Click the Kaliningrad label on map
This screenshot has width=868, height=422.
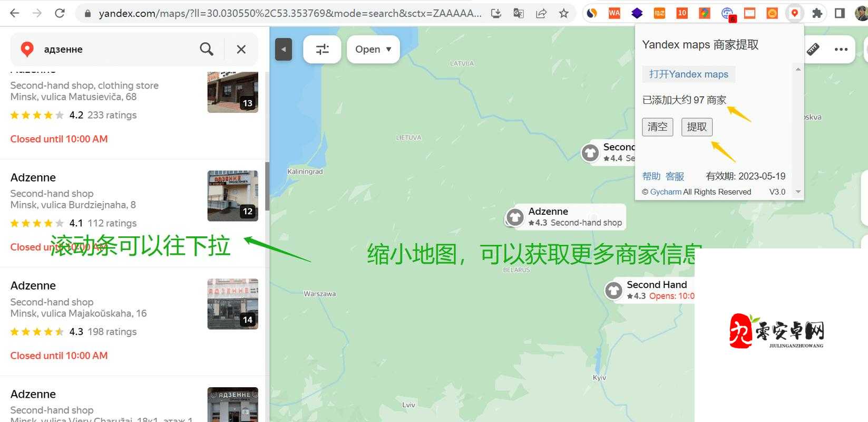click(305, 171)
